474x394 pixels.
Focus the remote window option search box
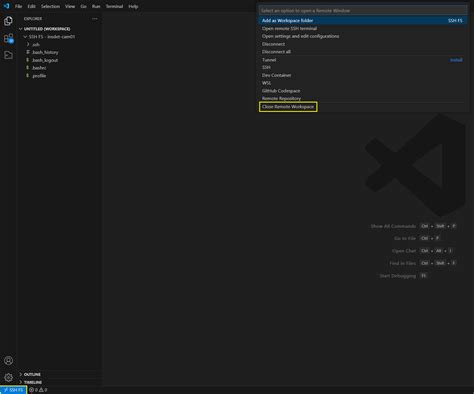[363, 11]
